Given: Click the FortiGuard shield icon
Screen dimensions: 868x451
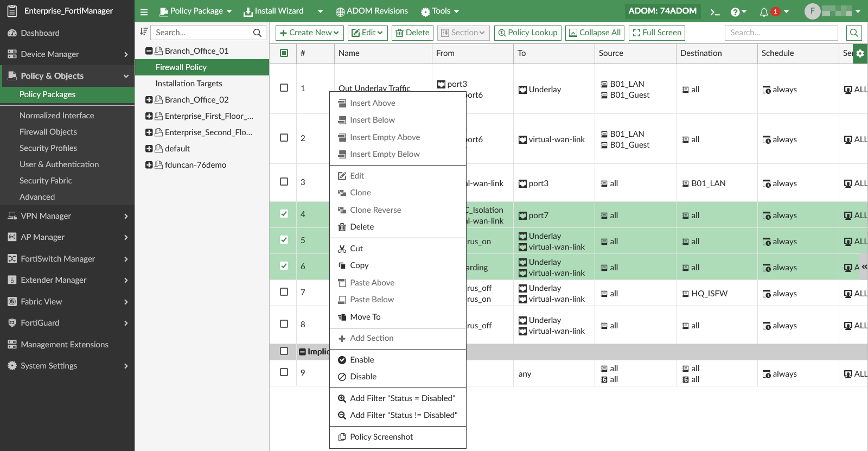Looking at the screenshot, I should point(12,323).
